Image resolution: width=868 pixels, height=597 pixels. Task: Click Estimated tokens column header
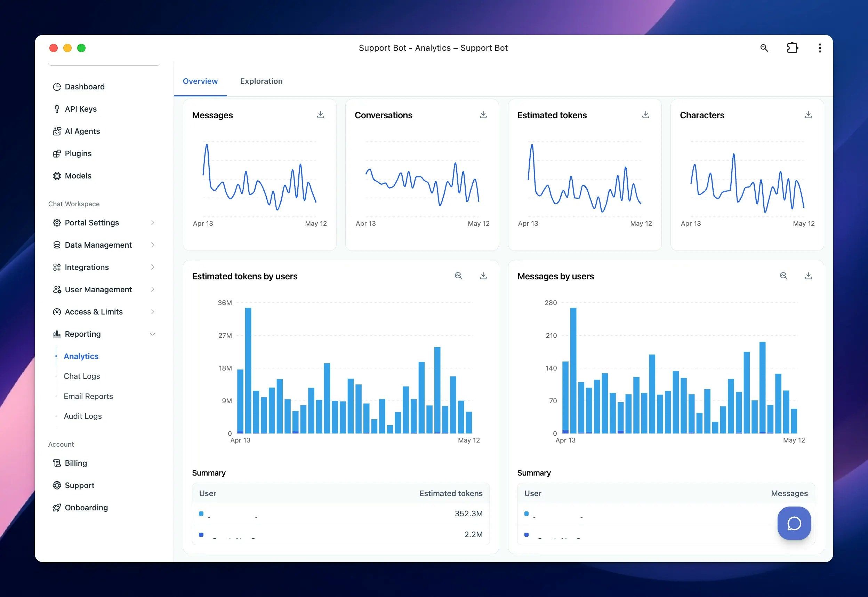tap(451, 493)
